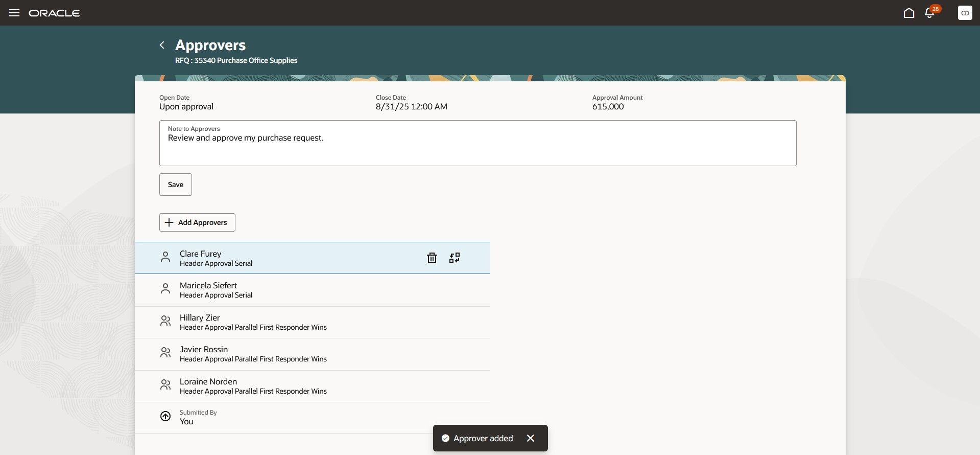
Task: Click the person icon beside Maricela Siefert
Action: [x=165, y=289]
